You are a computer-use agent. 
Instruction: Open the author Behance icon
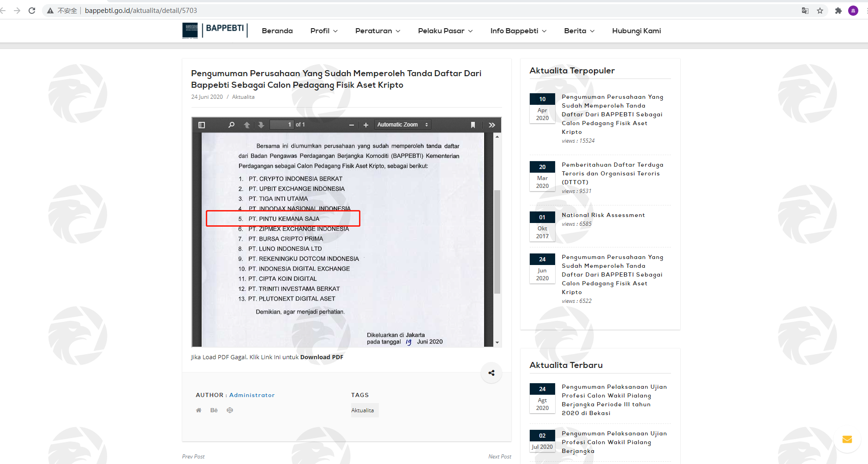coord(214,410)
